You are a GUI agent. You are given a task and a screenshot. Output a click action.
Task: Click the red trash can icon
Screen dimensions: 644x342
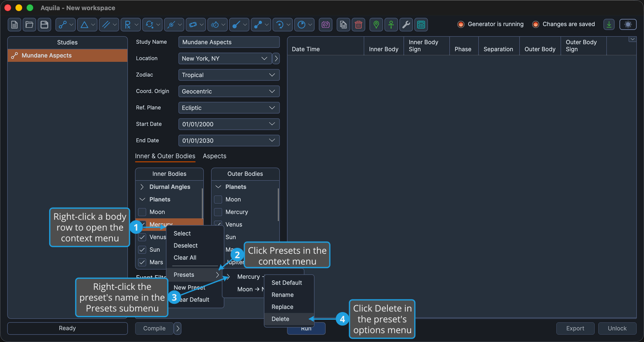tap(358, 25)
